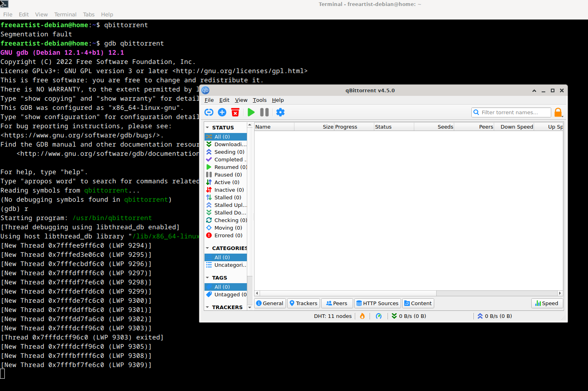The width and height of the screenshot is (588, 391).
Task: Click sidebar scroll up arrow
Action: 250,125
